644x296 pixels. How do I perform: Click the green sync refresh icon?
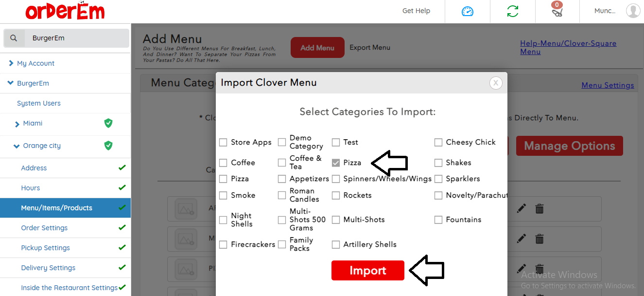point(512,11)
